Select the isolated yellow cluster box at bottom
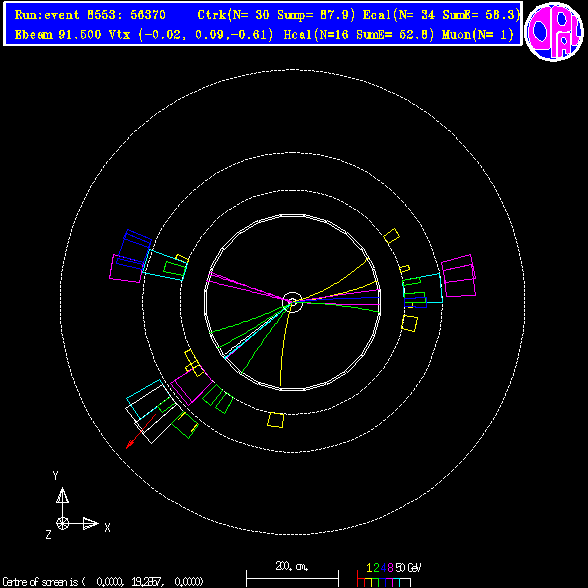This screenshot has width=588, height=588. pyautogui.click(x=276, y=420)
